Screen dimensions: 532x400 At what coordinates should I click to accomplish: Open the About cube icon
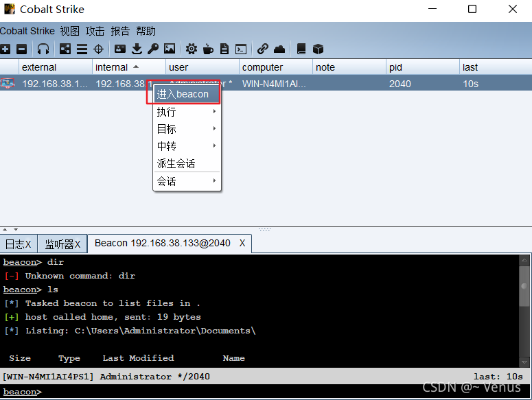[x=318, y=49]
